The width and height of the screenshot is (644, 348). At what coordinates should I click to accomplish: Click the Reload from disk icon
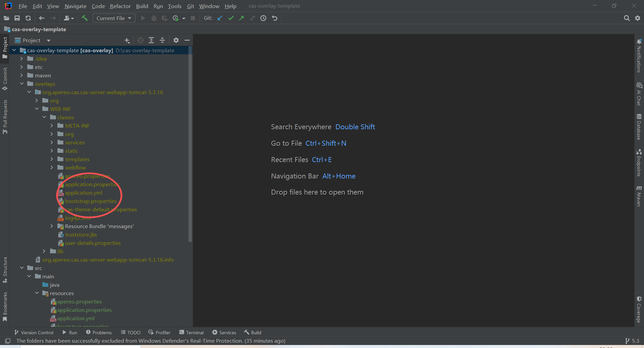coord(28,18)
